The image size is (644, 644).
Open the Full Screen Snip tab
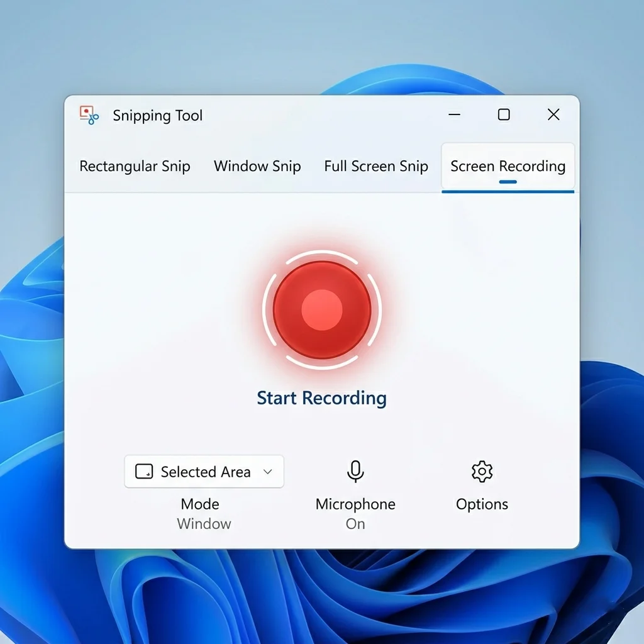(375, 166)
